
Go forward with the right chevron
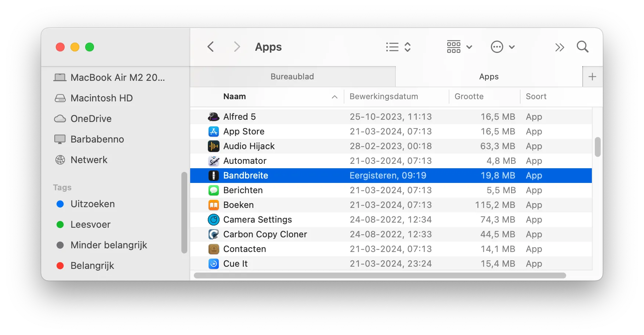pyautogui.click(x=237, y=47)
